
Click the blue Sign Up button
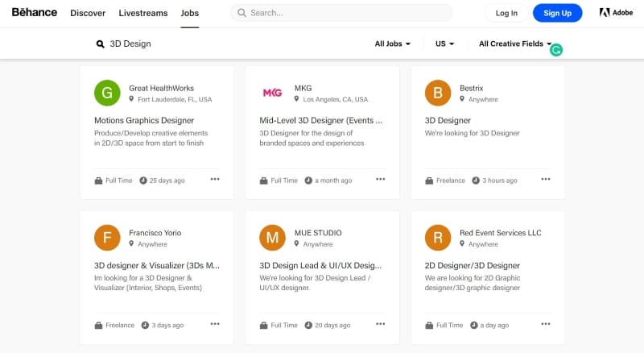pos(557,13)
